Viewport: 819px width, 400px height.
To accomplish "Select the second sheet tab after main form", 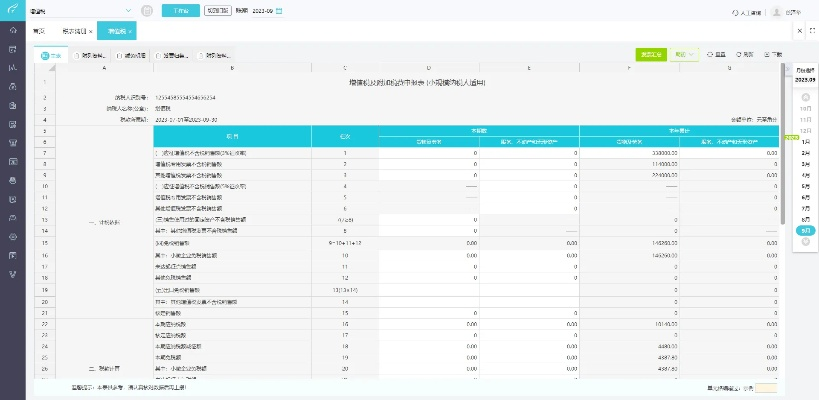I will point(90,55).
